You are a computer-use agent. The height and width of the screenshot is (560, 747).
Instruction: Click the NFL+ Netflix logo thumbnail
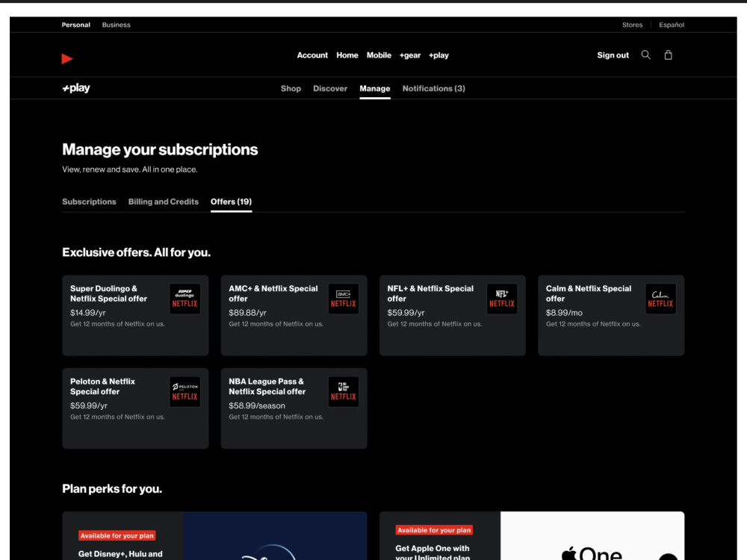[502, 299]
